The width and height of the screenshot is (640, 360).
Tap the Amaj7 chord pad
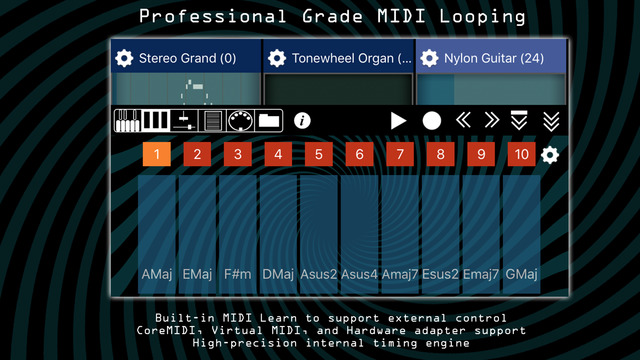pos(400,235)
